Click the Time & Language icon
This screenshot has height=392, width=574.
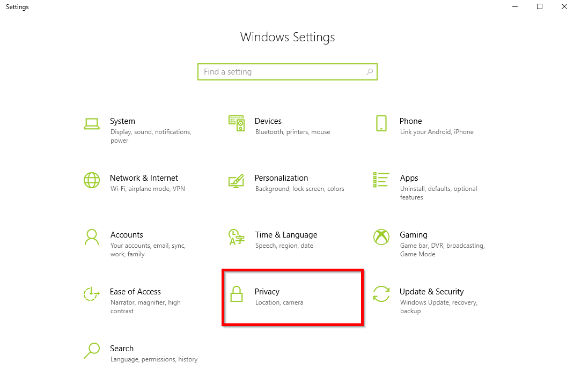point(237,237)
